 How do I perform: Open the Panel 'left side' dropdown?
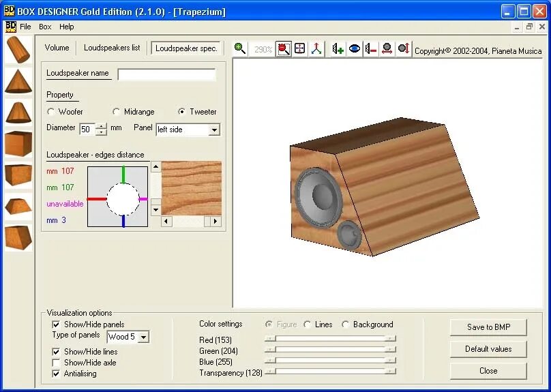coord(213,130)
